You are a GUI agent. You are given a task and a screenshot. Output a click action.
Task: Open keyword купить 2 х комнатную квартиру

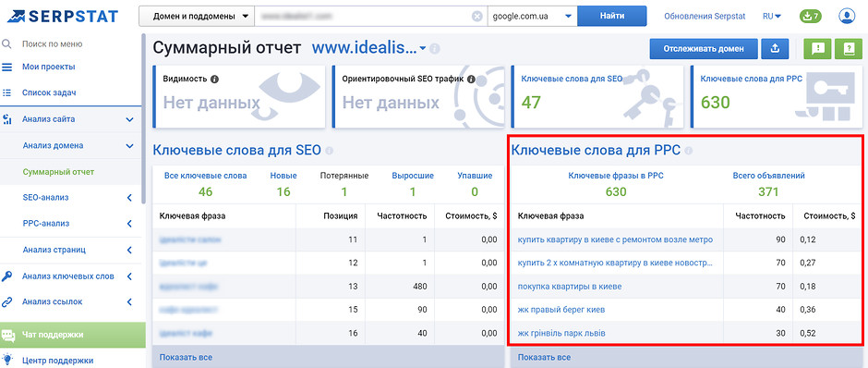(615, 263)
